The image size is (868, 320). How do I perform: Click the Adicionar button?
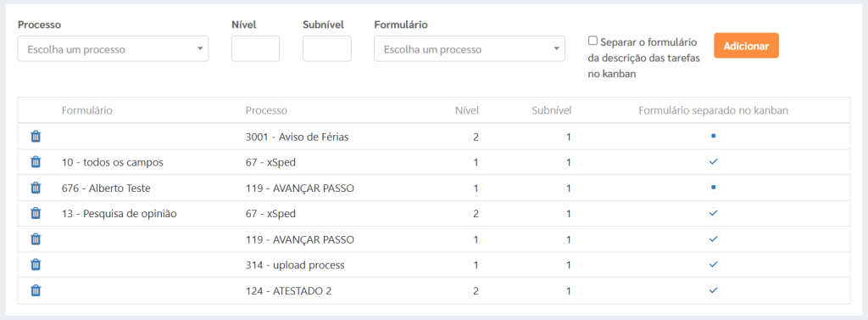(x=746, y=46)
